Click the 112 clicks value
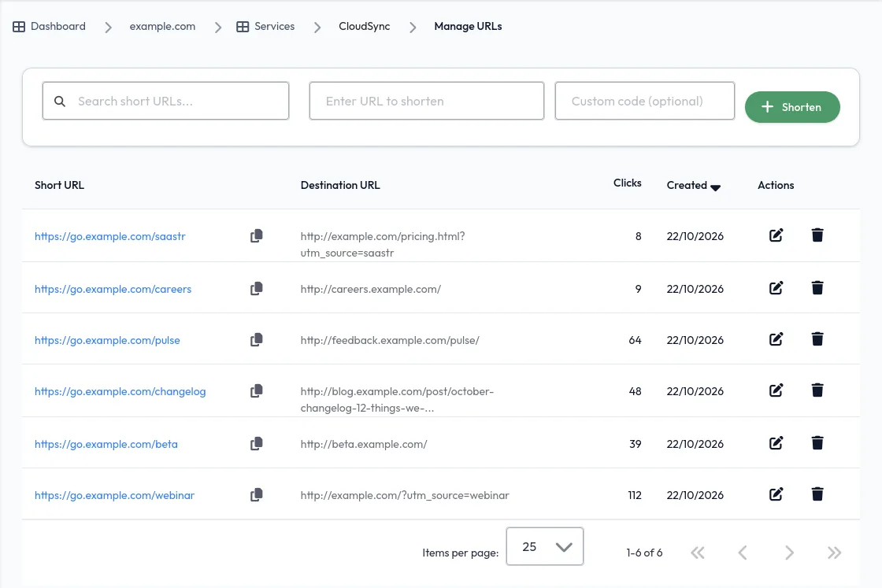Screen dimensions: 882x588 click(635, 495)
